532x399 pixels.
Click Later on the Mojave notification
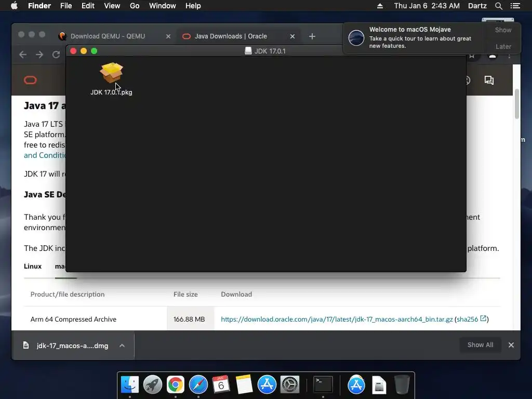tap(503, 46)
